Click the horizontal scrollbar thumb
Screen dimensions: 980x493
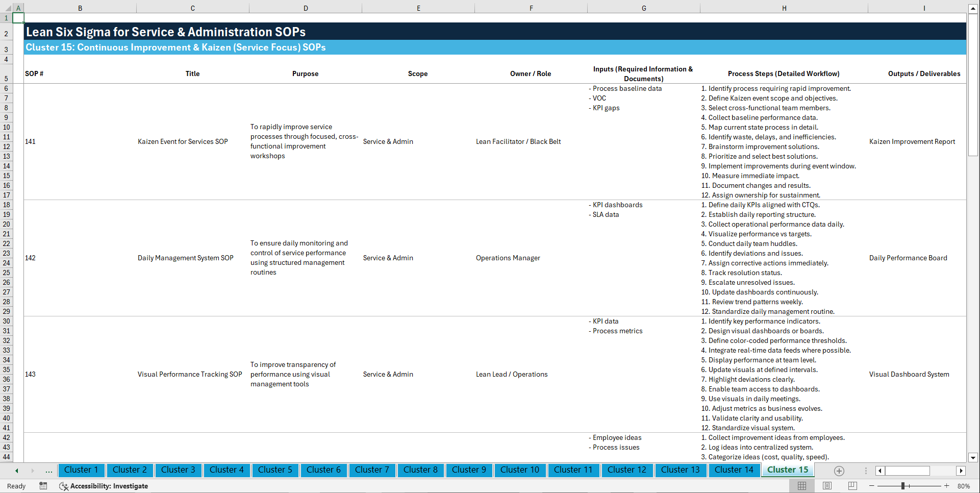[908, 471]
